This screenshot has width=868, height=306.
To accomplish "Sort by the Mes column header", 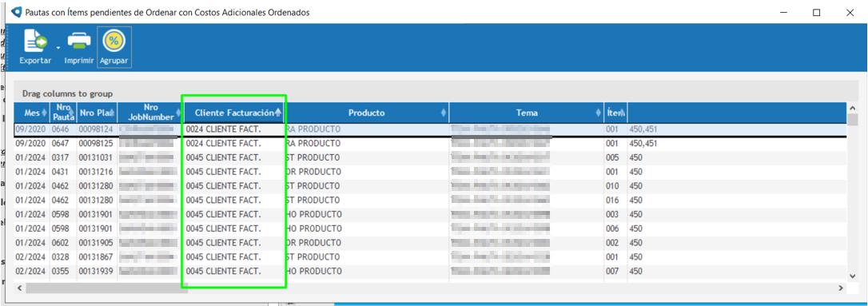I will [x=31, y=113].
